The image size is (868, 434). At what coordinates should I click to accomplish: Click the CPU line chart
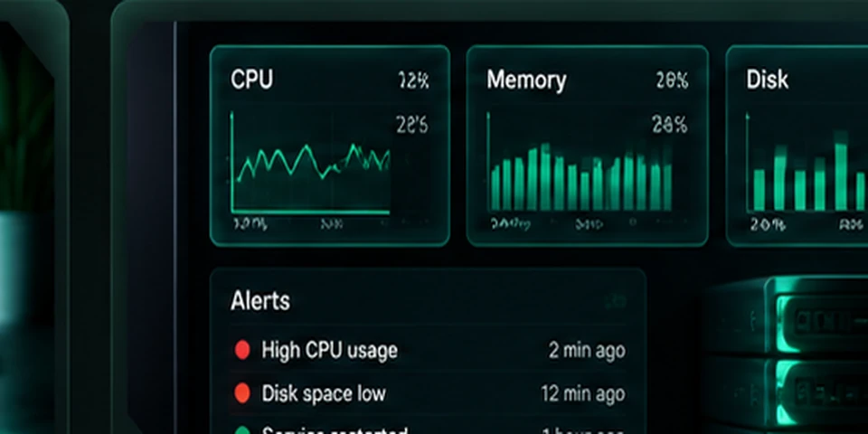tap(310, 163)
